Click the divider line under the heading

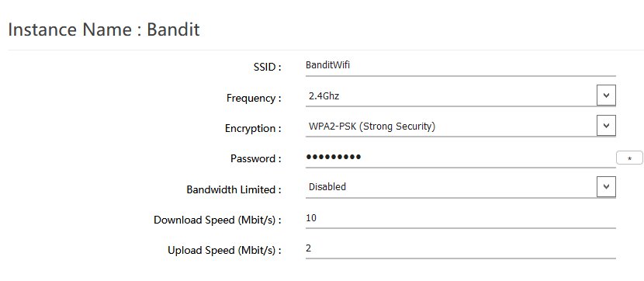tap(326, 50)
